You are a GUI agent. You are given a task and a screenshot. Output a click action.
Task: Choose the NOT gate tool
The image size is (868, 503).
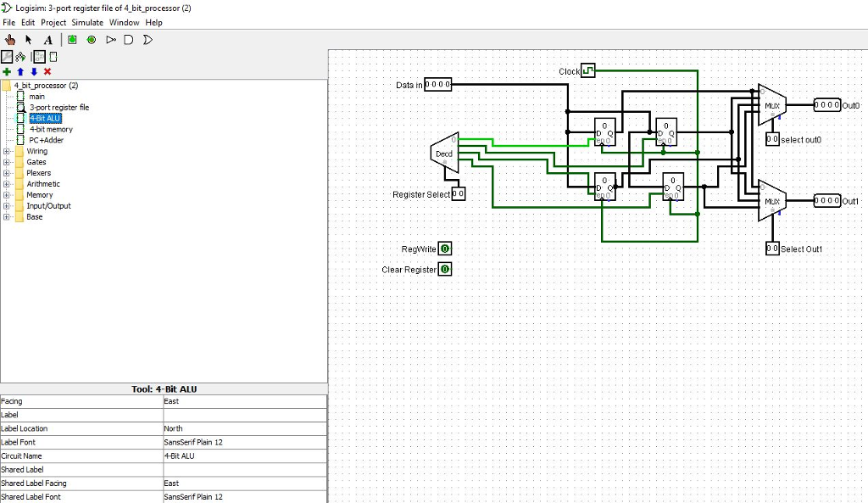tap(111, 40)
